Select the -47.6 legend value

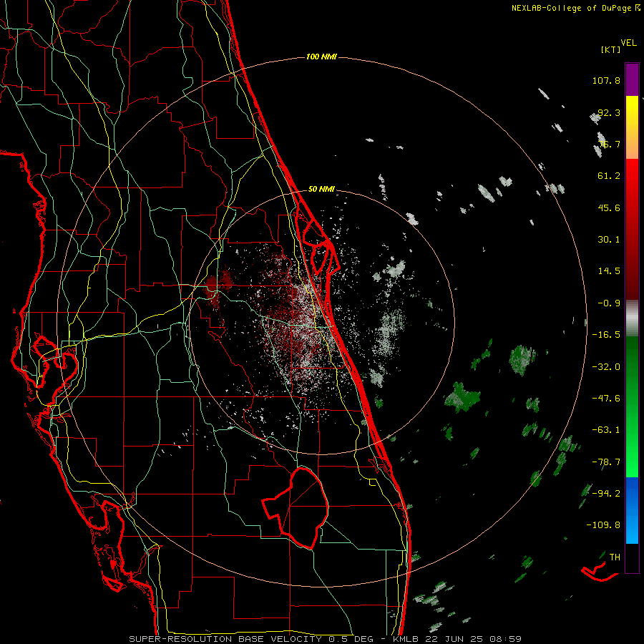point(606,399)
